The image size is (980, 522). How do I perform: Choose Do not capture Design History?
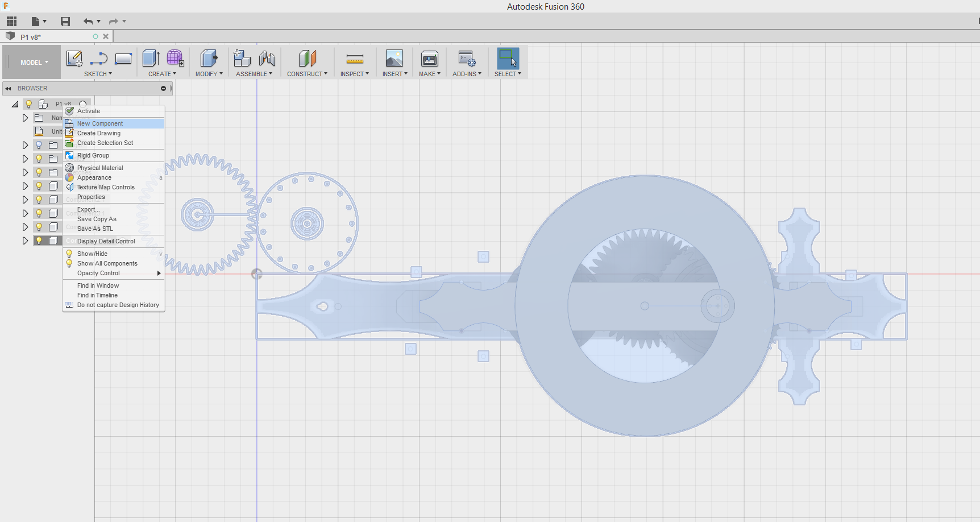(114, 305)
